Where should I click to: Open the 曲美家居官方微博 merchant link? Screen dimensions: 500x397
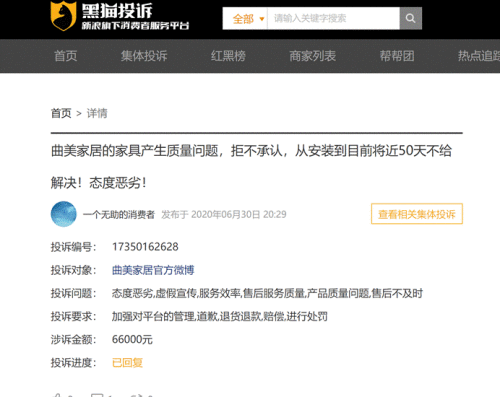(153, 270)
